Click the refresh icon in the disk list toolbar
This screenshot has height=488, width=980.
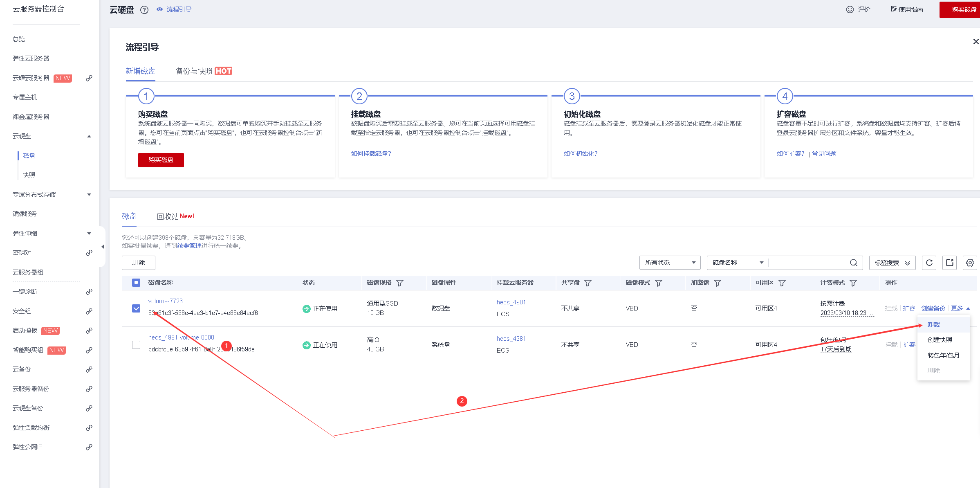929,263
